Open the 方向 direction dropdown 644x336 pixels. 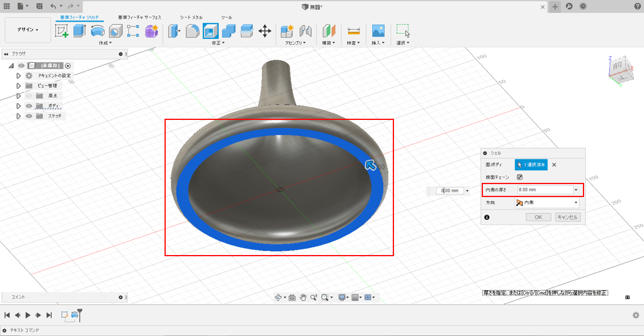547,203
